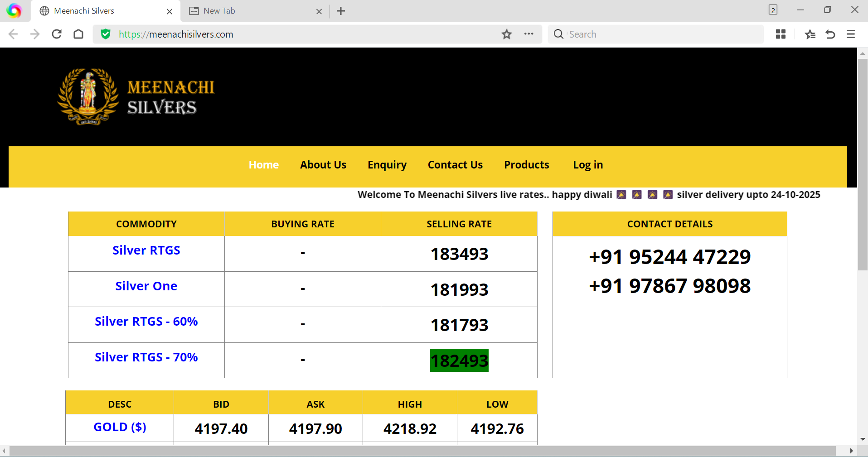The image size is (868, 457).
Task: Open page actions three-dot menu
Action: pyautogui.click(x=529, y=34)
